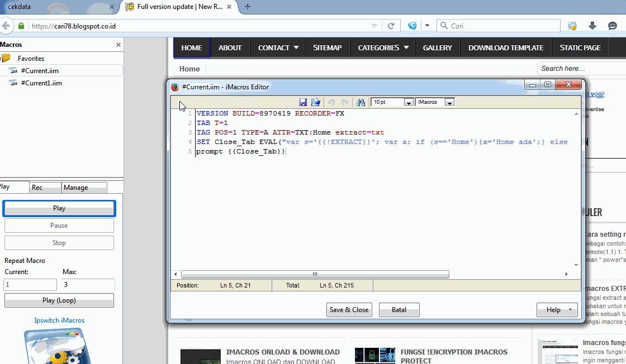626x364 pixels.
Task: Click the Save & Close button
Action: coord(349,310)
